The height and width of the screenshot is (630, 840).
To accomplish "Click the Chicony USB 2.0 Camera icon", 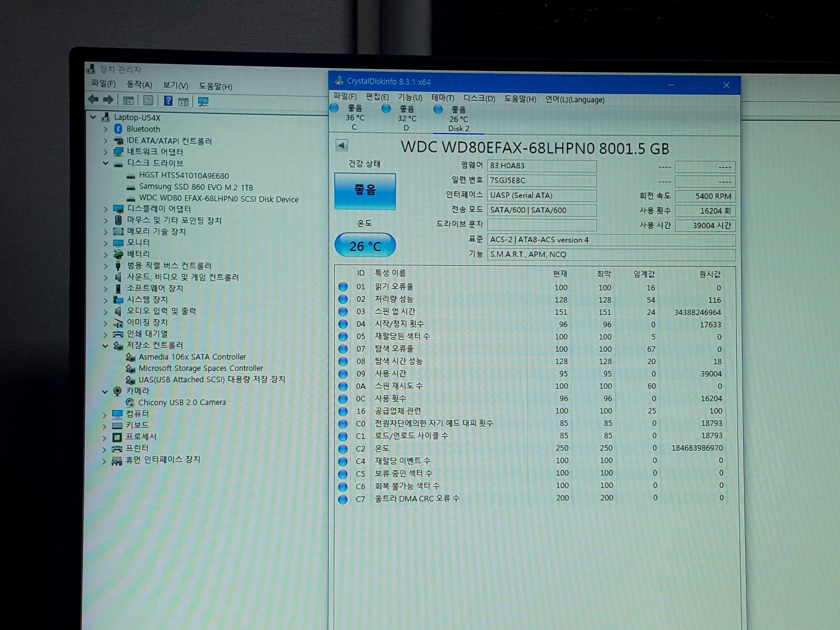I will click(x=130, y=402).
